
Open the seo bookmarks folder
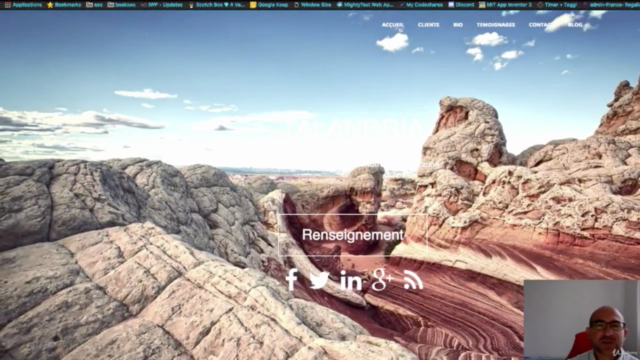pos(94,5)
